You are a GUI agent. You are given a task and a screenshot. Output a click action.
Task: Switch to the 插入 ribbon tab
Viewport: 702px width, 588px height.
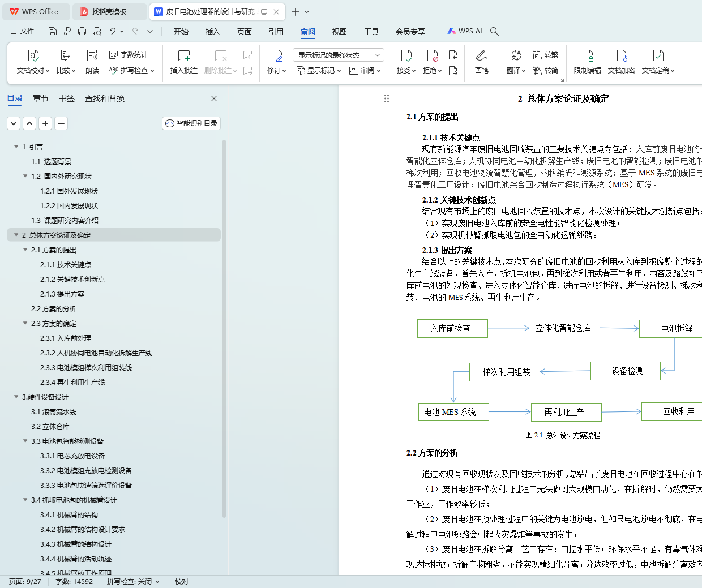point(213,32)
